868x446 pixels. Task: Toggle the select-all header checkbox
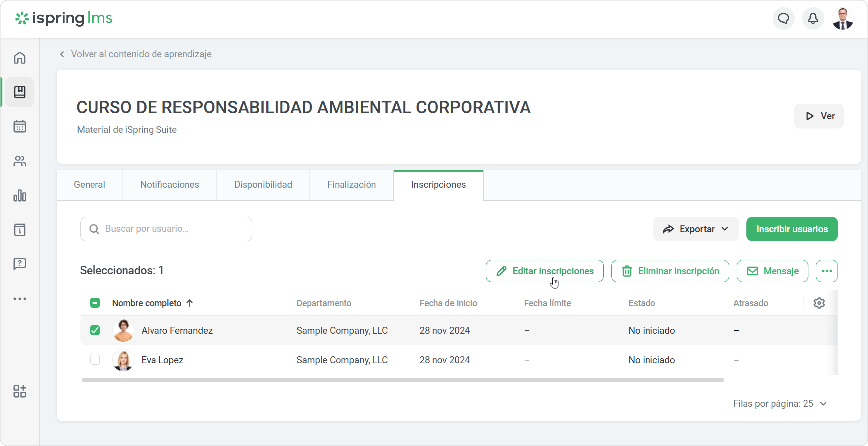point(95,303)
